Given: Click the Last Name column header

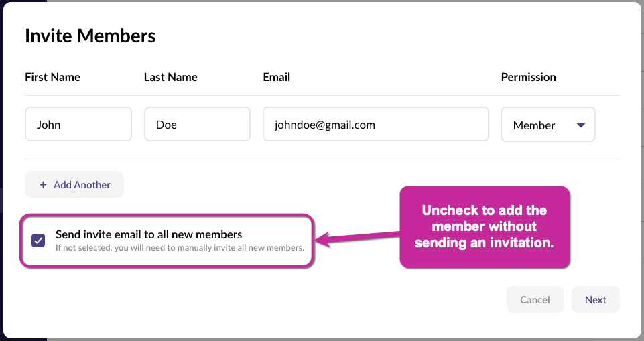Looking at the screenshot, I should 170,77.
